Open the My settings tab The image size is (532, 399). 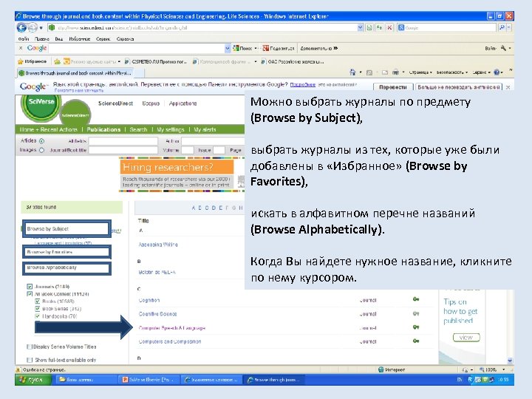[171, 129]
